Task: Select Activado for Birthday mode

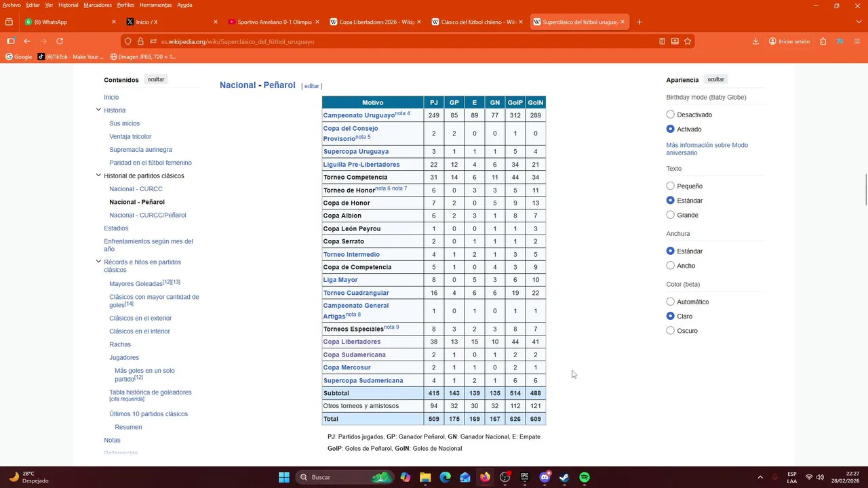Action: pos(670,129)
